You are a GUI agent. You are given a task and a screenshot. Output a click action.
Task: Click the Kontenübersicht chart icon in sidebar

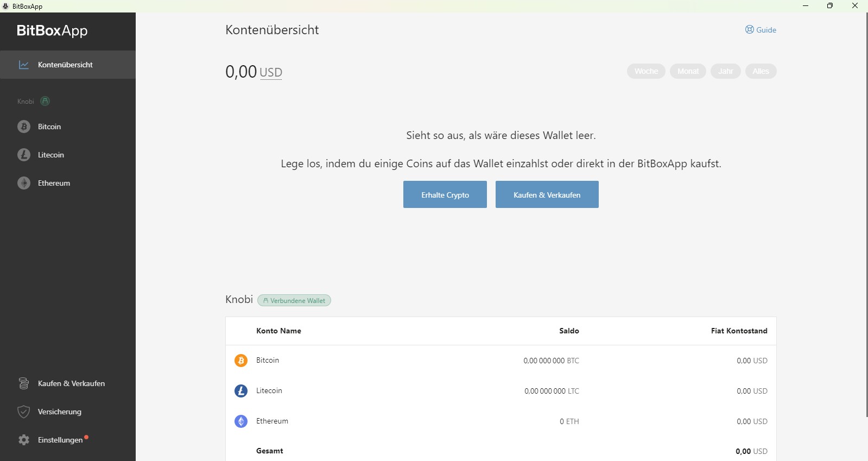tap(24, 65)
